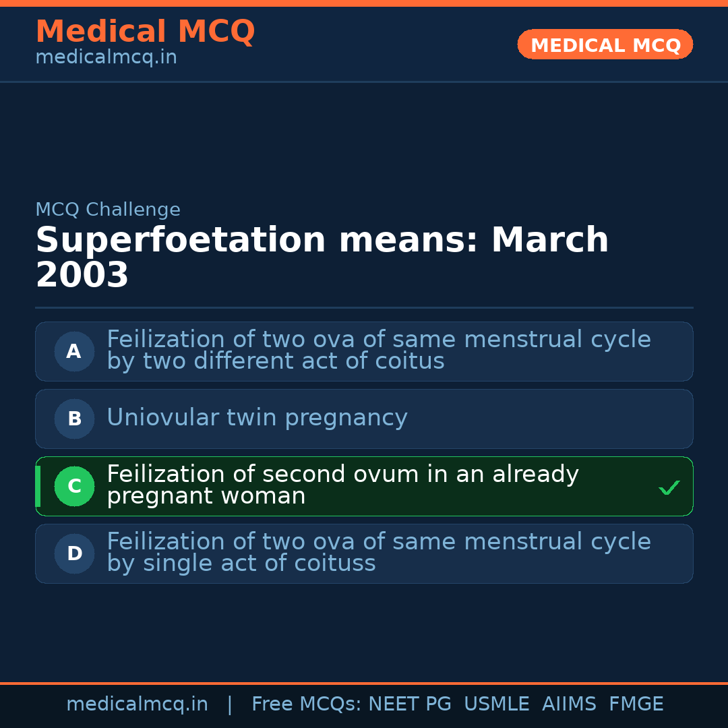Screen dimensions: 728x728
Task: Click the letter B option circle
Action: tap(74, 419)
